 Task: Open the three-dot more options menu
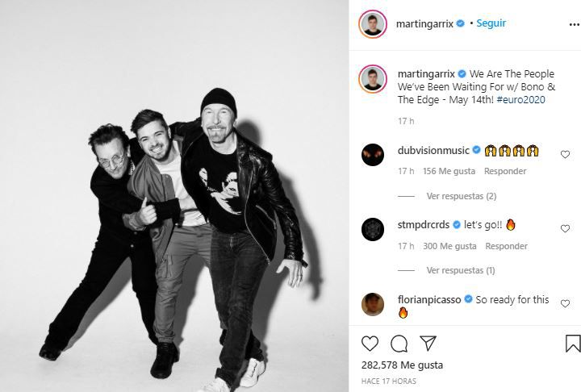pos(575,24)
